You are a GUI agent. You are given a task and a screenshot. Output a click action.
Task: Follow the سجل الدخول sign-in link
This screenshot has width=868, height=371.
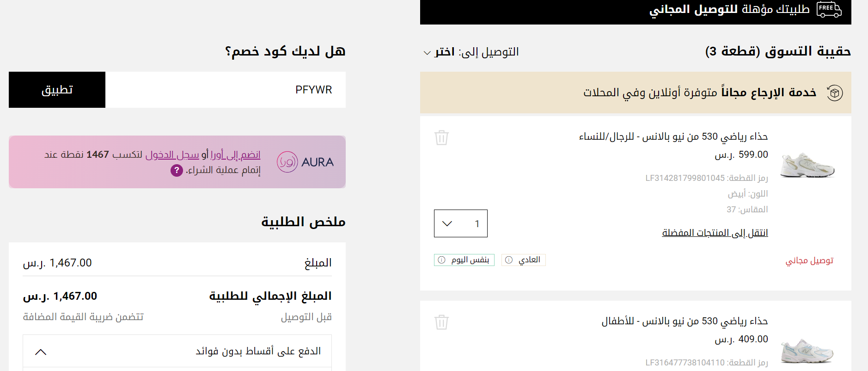tap(172, 155)
